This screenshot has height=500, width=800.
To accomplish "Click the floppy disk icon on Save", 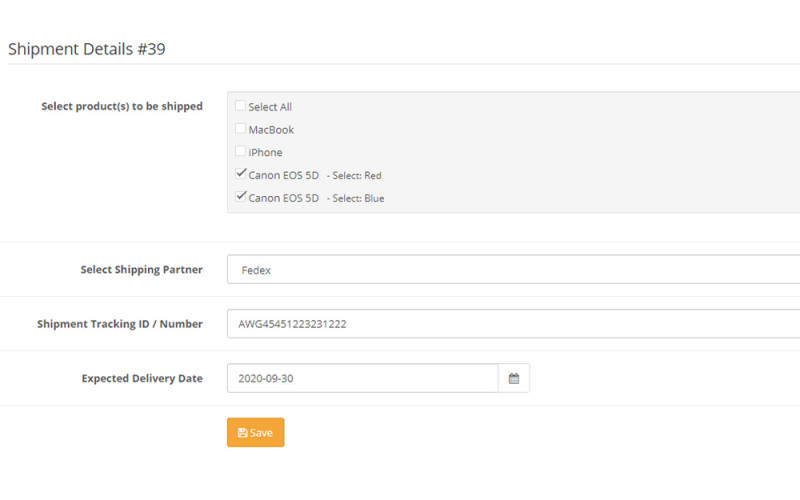I will [x=243, y=433].
